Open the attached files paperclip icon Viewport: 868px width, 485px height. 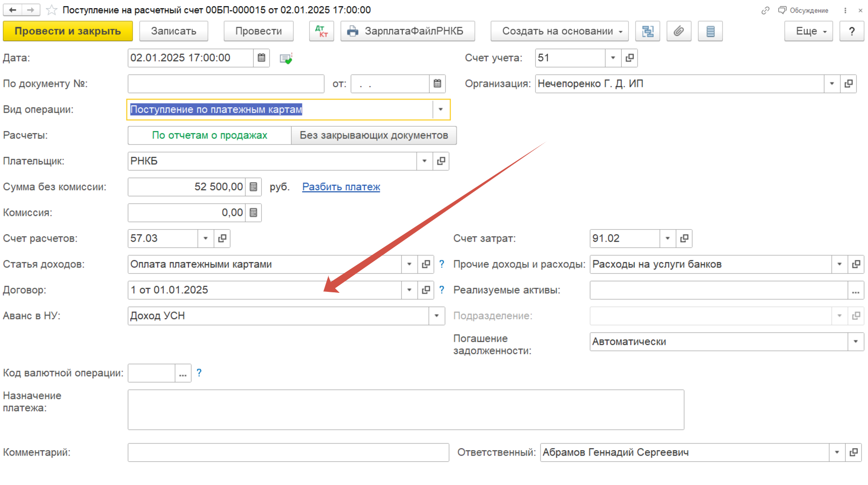tap(678, 31)
